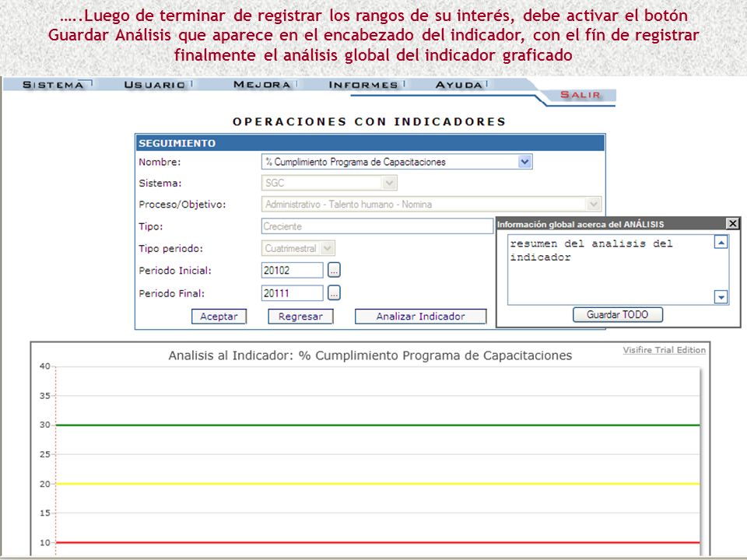The width and height of the screenshot is (747, 560).
Task: Click the 15 y-axis value
Action: [x=45, y=513]
